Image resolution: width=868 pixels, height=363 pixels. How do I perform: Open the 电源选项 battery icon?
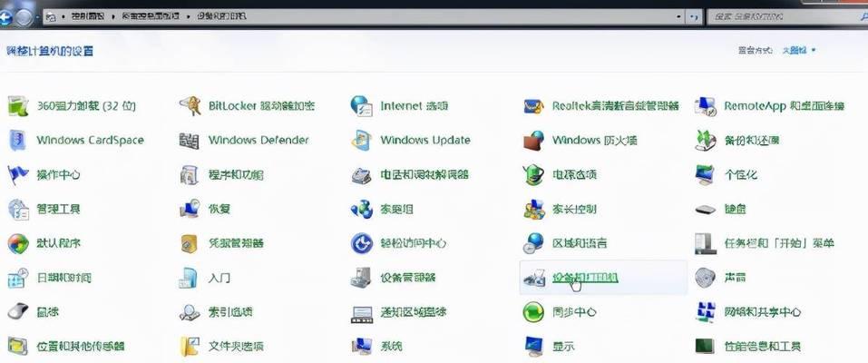pyautogui.click(x=533, y=174)
